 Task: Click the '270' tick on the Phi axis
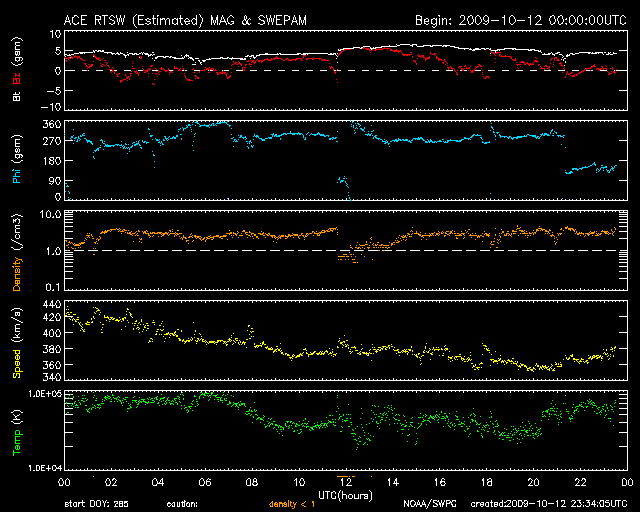coord(52,141)
